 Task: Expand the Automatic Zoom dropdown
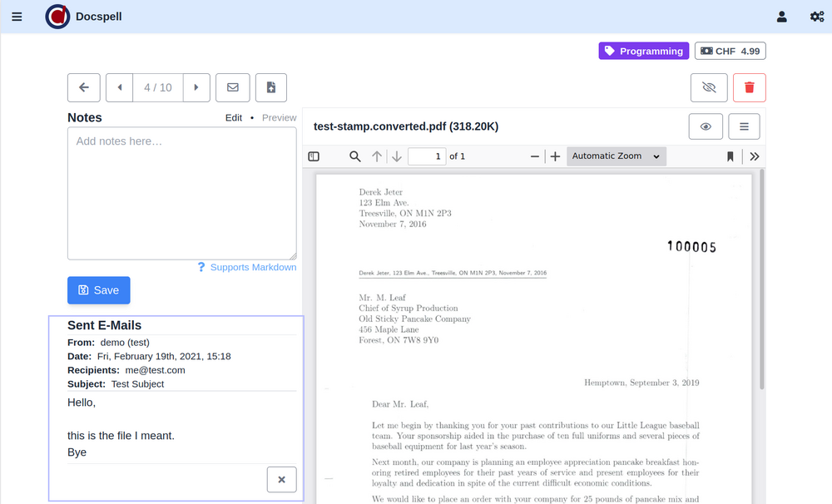tap(616, 156)
